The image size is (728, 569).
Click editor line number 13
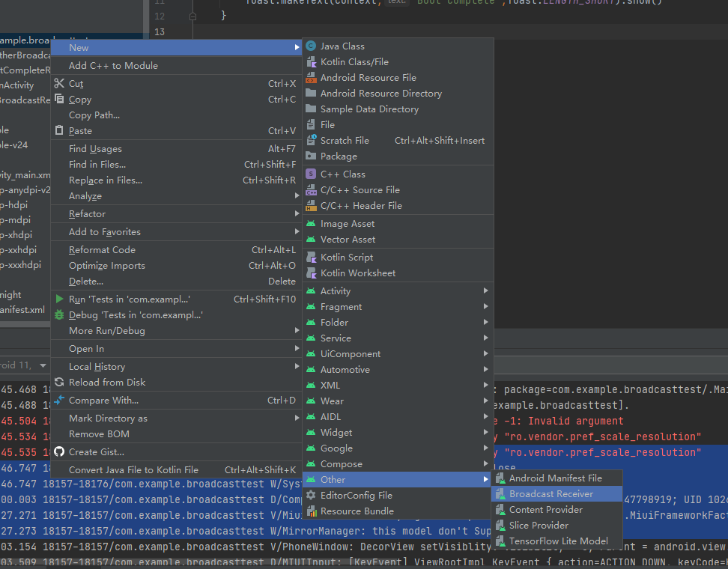160,32
